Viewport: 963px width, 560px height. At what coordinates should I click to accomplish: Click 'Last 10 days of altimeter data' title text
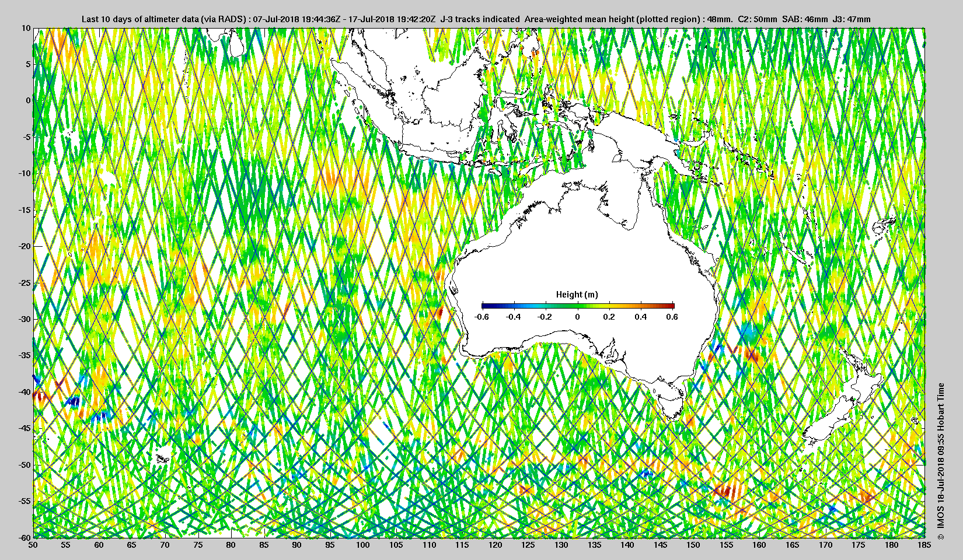pyautogui.click(x=140, y=19)
